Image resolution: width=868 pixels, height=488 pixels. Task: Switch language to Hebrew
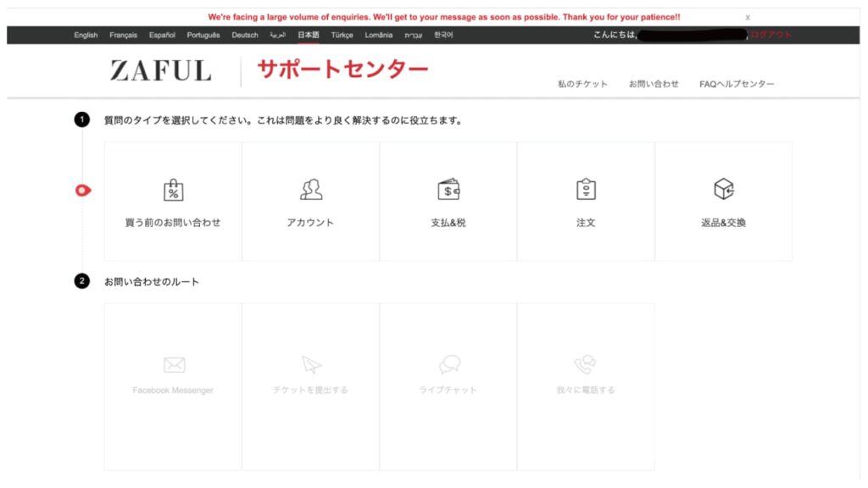(413, 35)
